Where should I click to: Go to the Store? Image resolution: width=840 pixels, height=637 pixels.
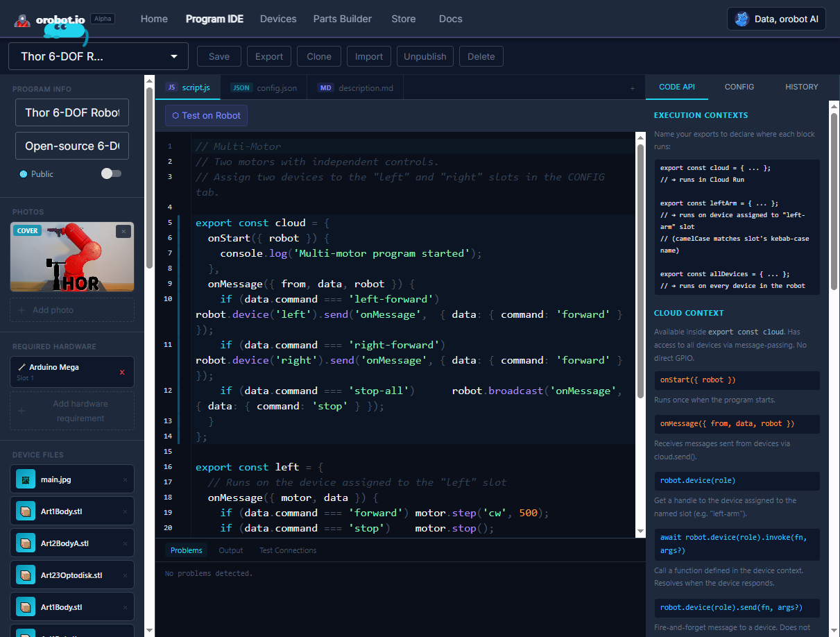click(x=404, y=19)
